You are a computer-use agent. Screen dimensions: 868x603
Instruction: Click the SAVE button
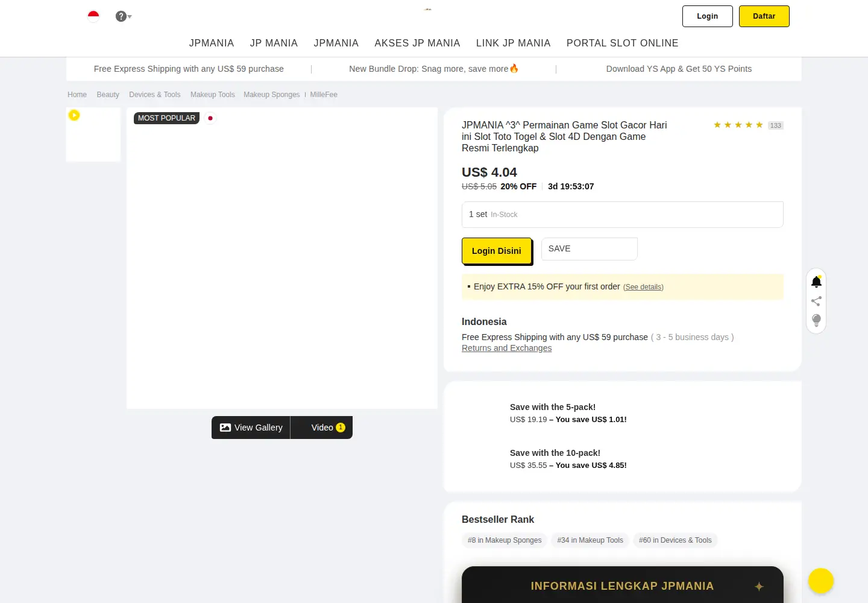(x=590, y=249)
